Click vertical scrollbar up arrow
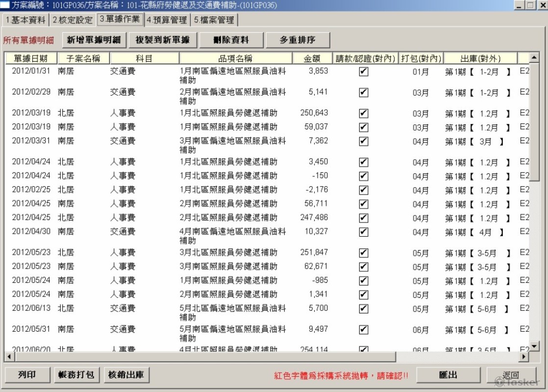The width and height of the screenshot is (548, 392). click(534, 58)
